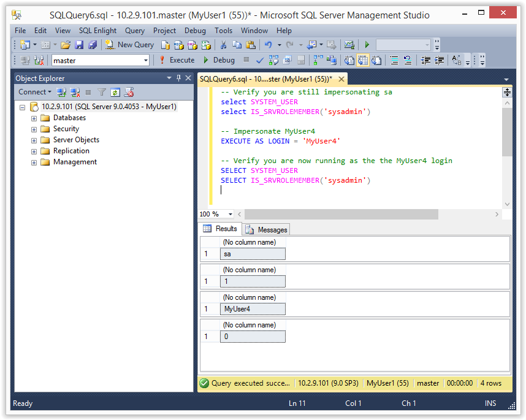The width and height of the screenshot is (526, 420).
Task: Click the Query Options icon
Action: [287, 60]
